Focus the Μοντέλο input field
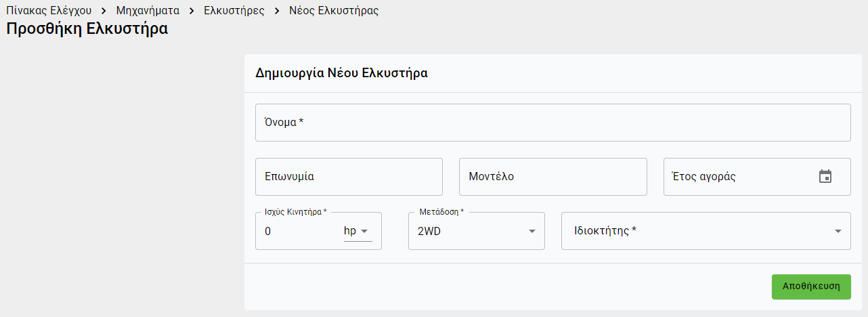This screenshot has width=868, height=317. tap(552, 177)
